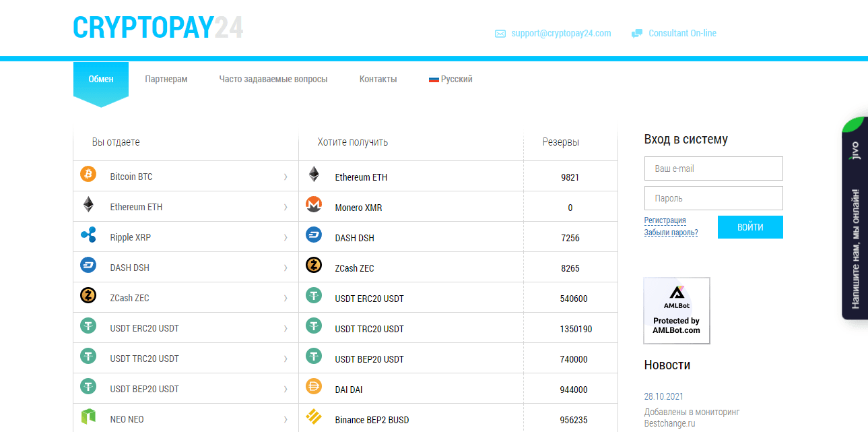Click the NEO NEO currency icon
Viewport: 868px width, 432px height.
click(x=88, y=418)
